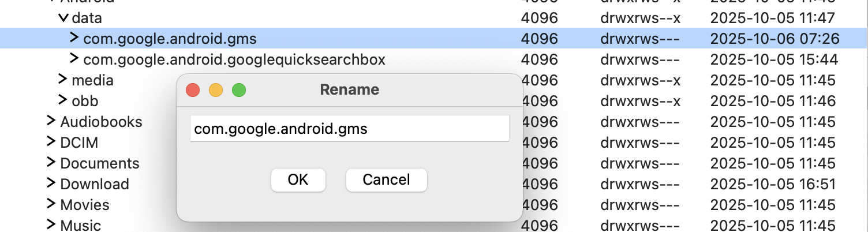
Task: Close the Rename dialog with red button
Action: click(193, 90)
